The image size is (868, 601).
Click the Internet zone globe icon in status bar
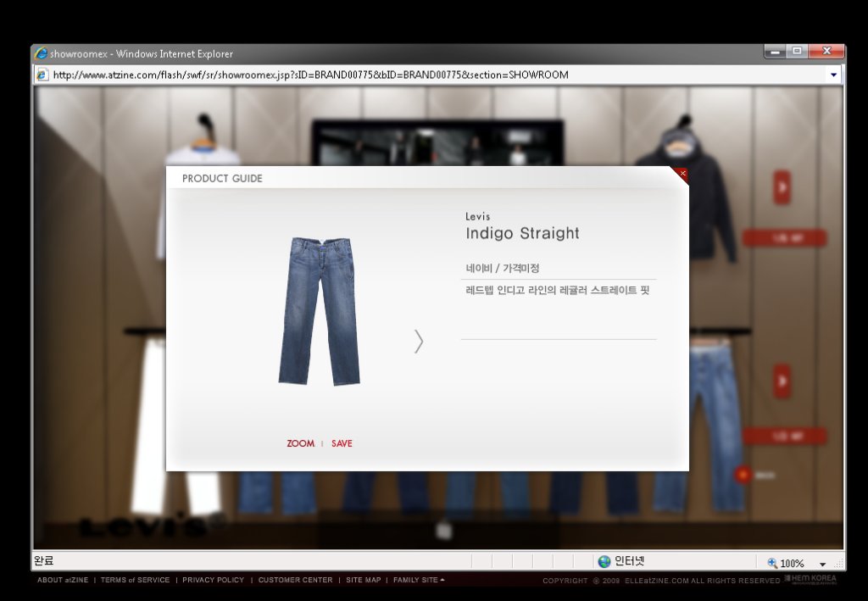point(604,562)
